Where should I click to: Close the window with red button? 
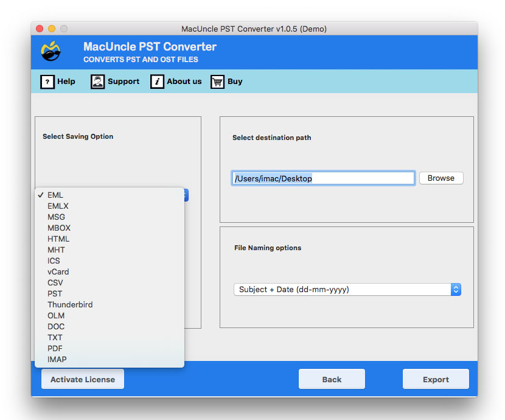(40, 29)
